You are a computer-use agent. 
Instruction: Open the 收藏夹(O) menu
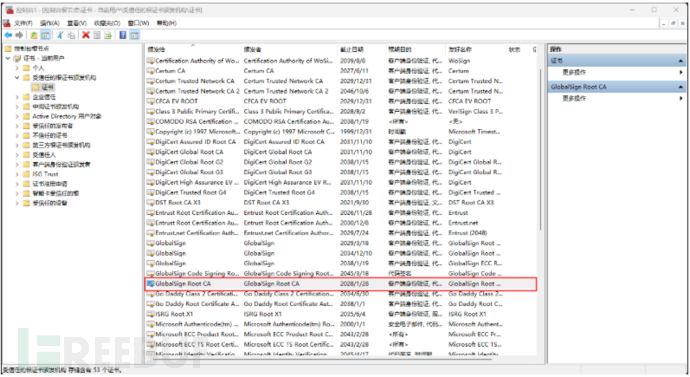pos(107,23)
